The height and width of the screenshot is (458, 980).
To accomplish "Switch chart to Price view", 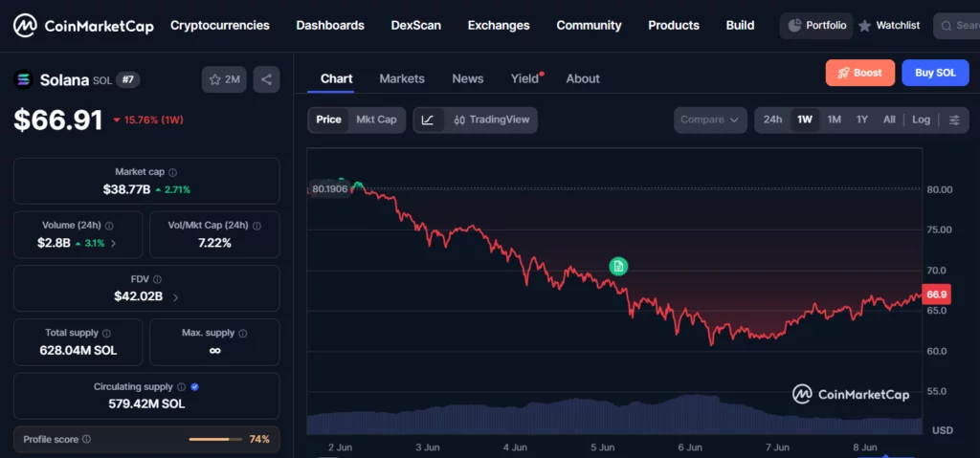I will tap(329, 120).
